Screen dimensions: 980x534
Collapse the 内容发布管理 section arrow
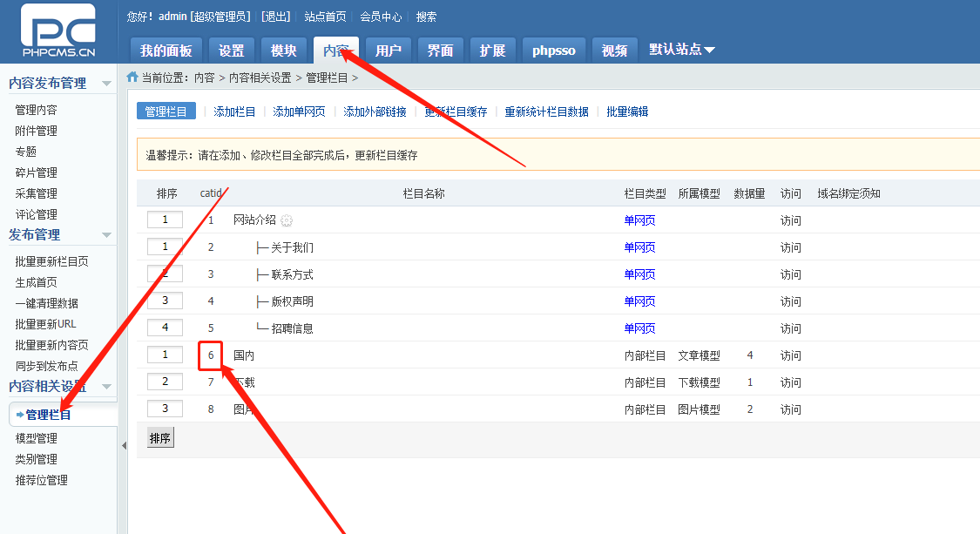pyautogui.click(x=106, y=84)
